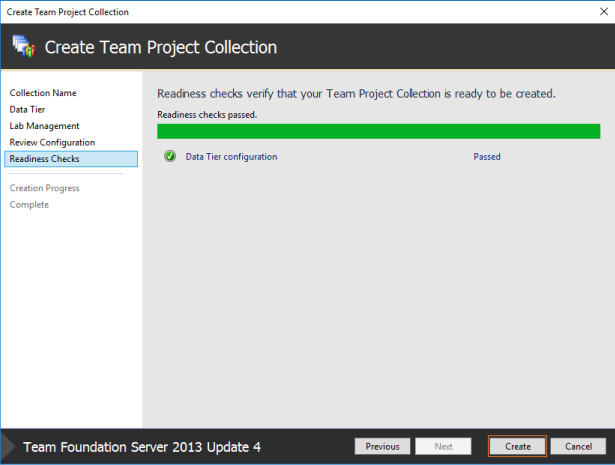The height and width of the screenshot is (465, 615).
Task: Click the footer arrow beside Team Foundation Server
Action: coord(8,447)
